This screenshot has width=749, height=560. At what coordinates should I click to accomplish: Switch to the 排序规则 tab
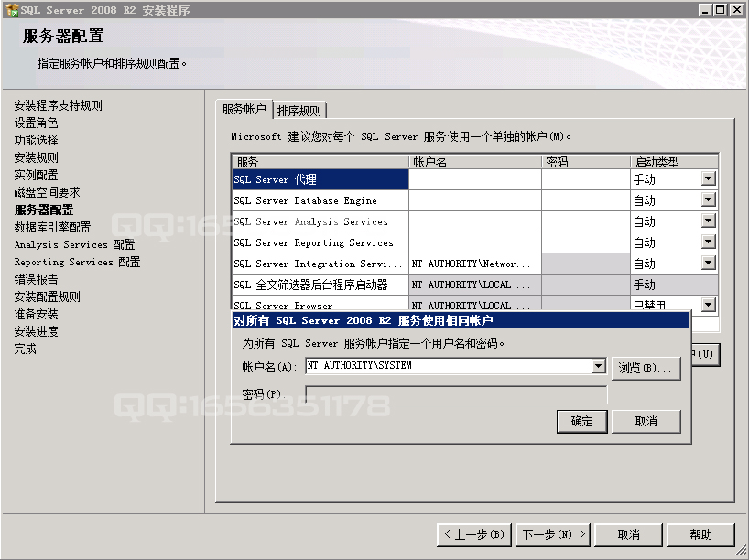click(x=299, y=111)
